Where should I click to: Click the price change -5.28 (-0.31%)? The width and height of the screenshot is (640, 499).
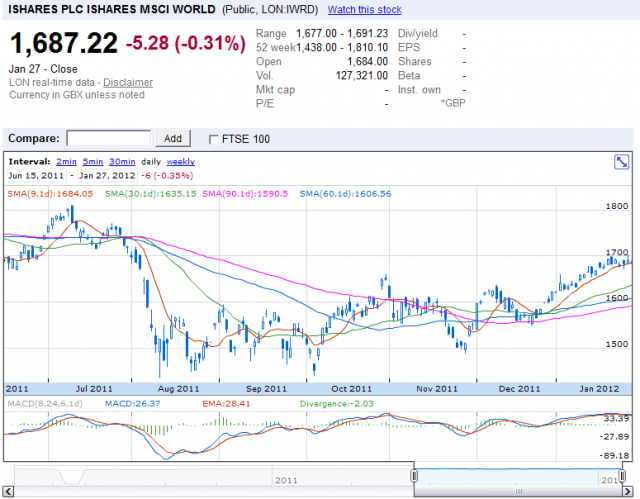[x=186, y=43]
